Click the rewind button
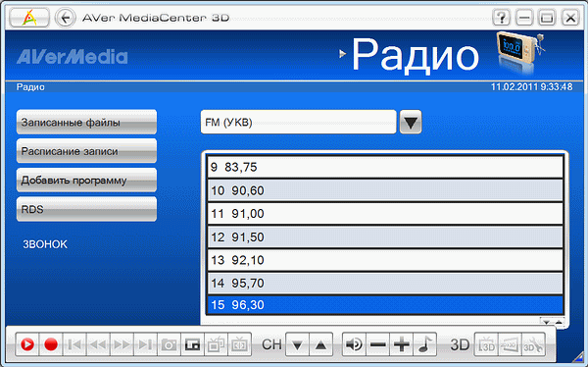Image resolution: width=588 pixels, height=367 pixels. click(x=98, y=344)
